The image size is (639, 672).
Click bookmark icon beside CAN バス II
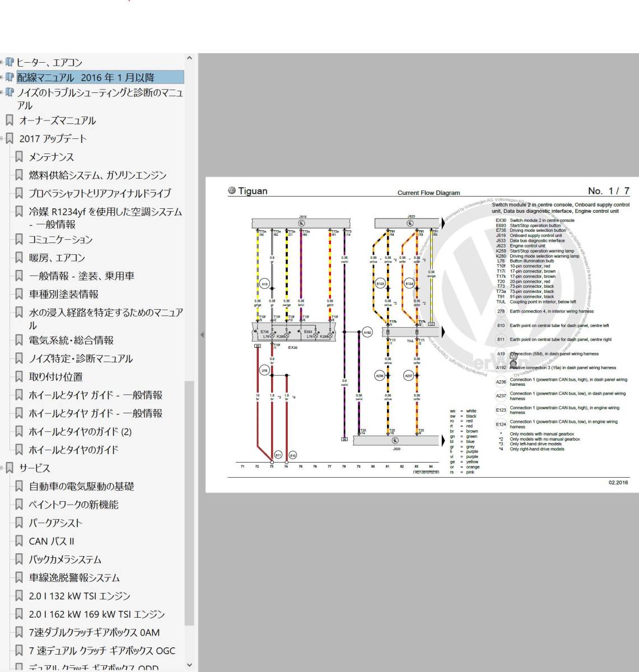tap(18, 542)
